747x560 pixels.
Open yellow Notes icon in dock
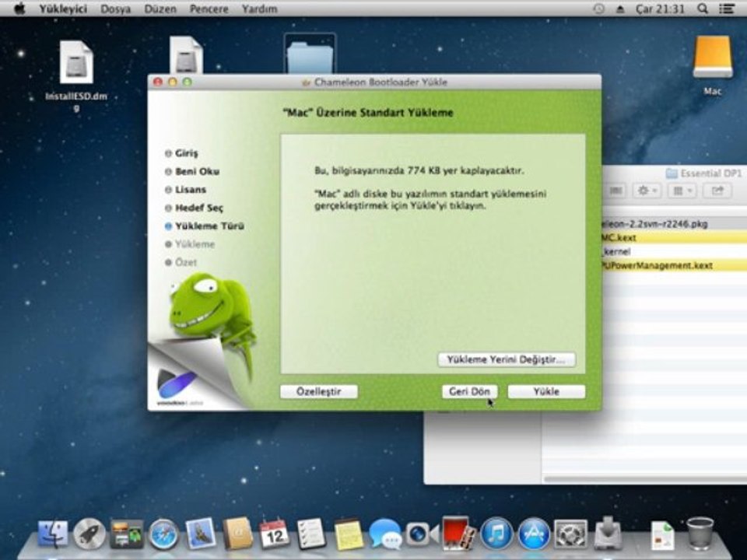[x=349, y=534]
